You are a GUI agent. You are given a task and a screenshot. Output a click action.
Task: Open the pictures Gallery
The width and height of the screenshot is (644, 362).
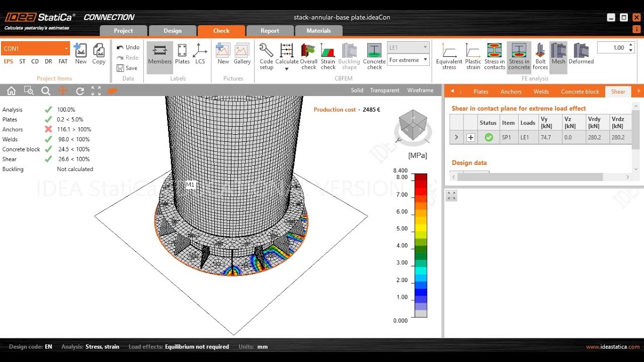point(242,54)
